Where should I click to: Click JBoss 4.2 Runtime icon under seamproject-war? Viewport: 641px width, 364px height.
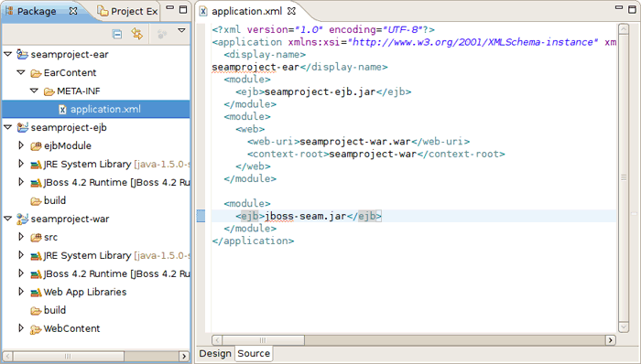[36, 273]
